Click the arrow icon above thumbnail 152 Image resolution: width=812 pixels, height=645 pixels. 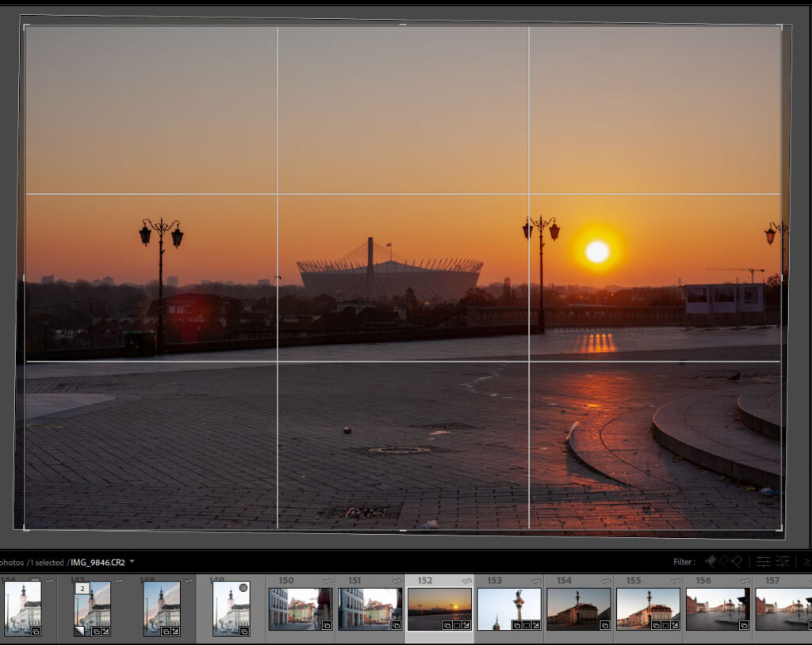click(466, 581)
